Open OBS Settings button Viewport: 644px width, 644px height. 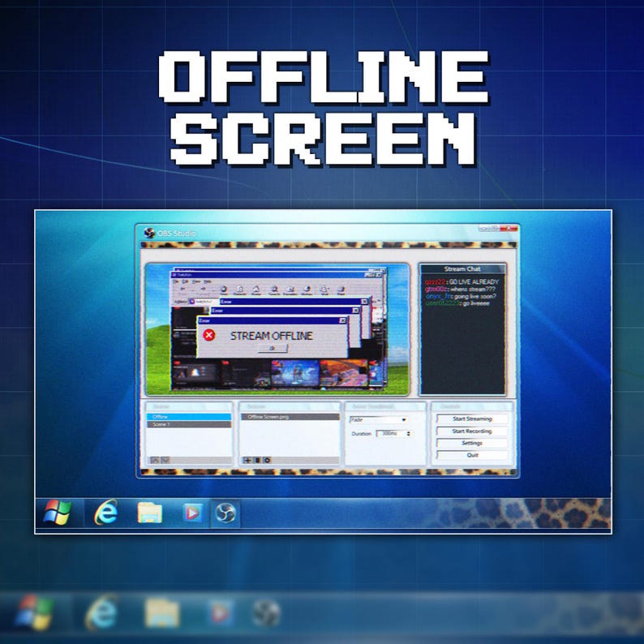[x=472, y=443]
